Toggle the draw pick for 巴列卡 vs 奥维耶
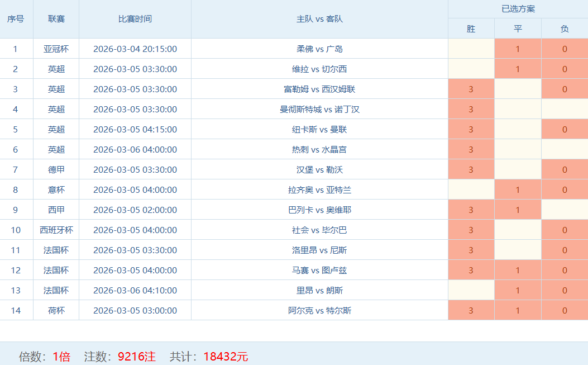 coord(518,210)
